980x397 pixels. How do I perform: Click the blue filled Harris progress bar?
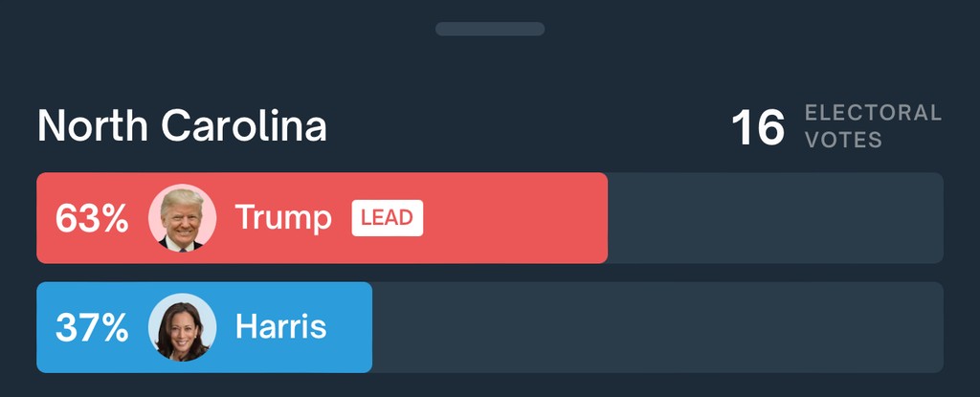205,327
